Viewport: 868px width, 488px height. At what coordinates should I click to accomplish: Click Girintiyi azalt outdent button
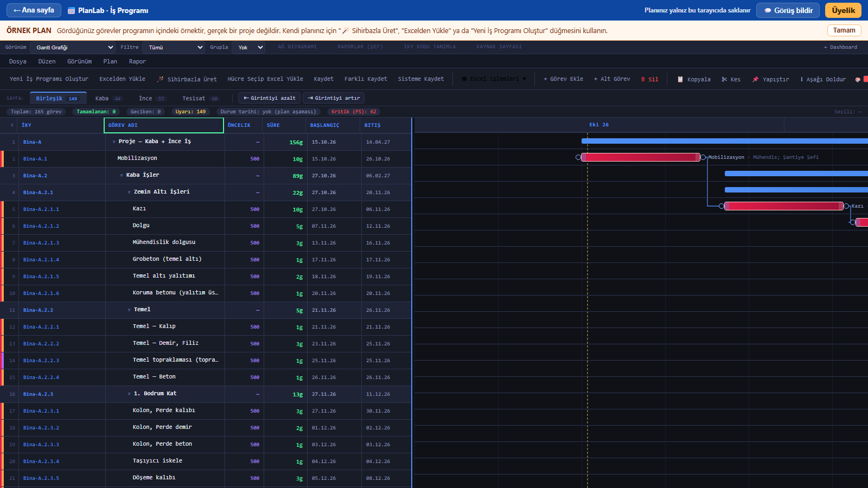270,98
